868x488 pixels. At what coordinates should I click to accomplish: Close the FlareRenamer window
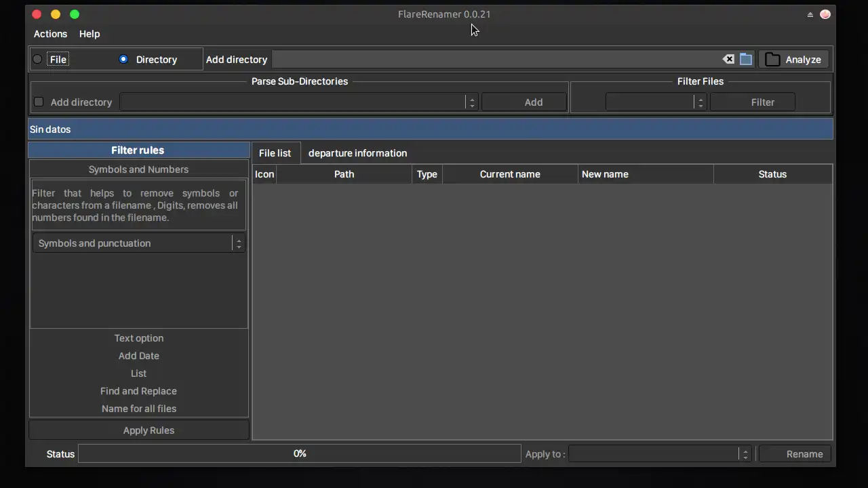click(x=37, y=14)
